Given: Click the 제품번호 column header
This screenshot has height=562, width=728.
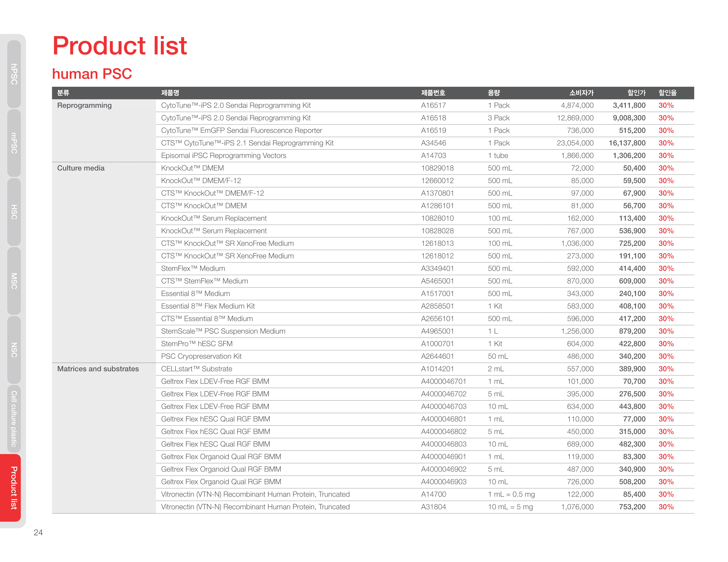Looking at the screenshot, I should [433, 93].
